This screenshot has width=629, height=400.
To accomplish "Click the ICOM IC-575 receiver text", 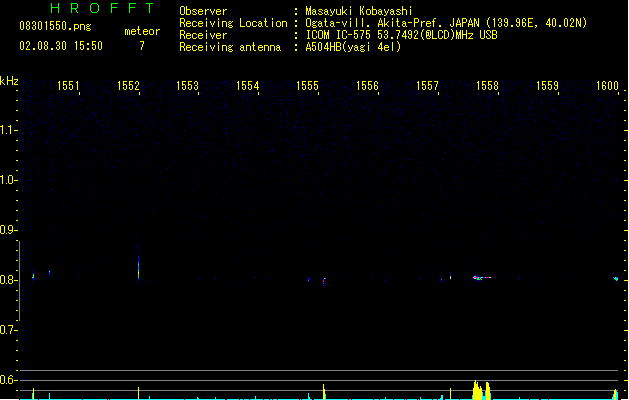I will click(x=402, y=35).
